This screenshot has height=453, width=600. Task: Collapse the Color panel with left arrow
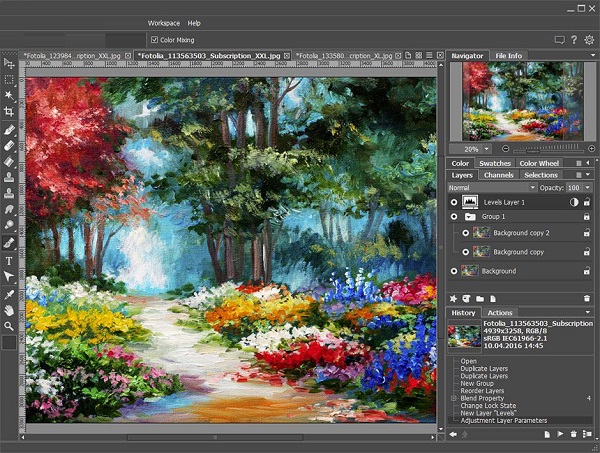click(588, 163)
